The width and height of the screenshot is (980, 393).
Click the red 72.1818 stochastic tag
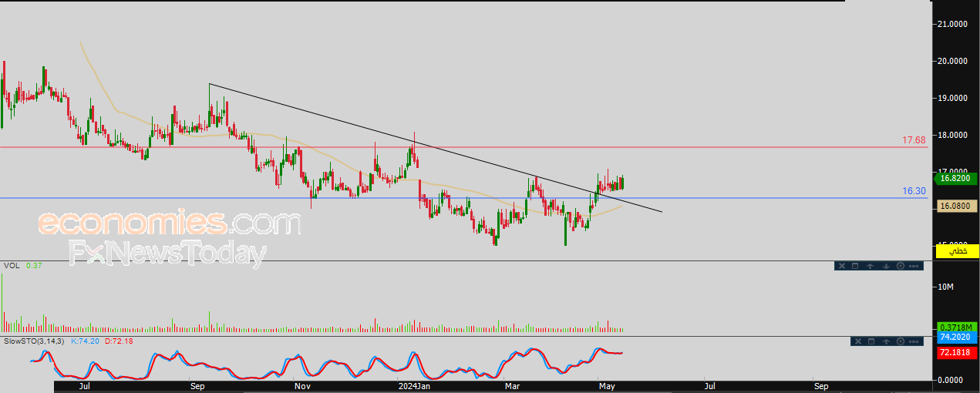click(957, 352)
